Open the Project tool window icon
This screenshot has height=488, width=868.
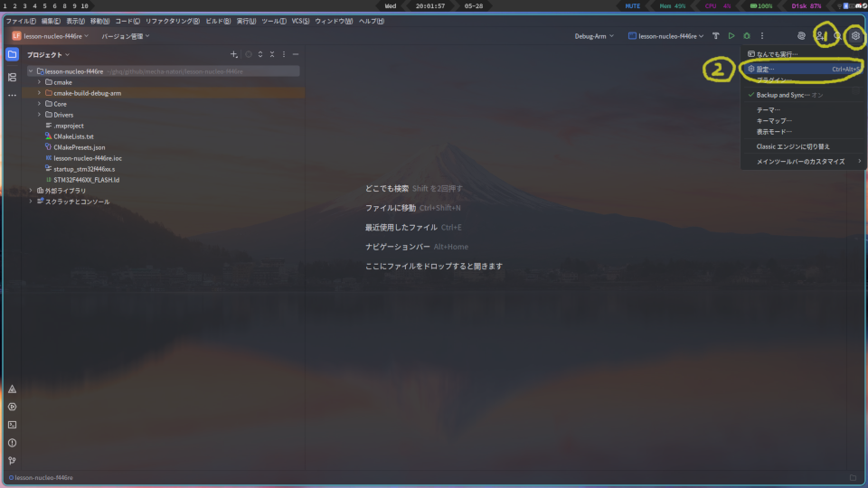[12, 54]
